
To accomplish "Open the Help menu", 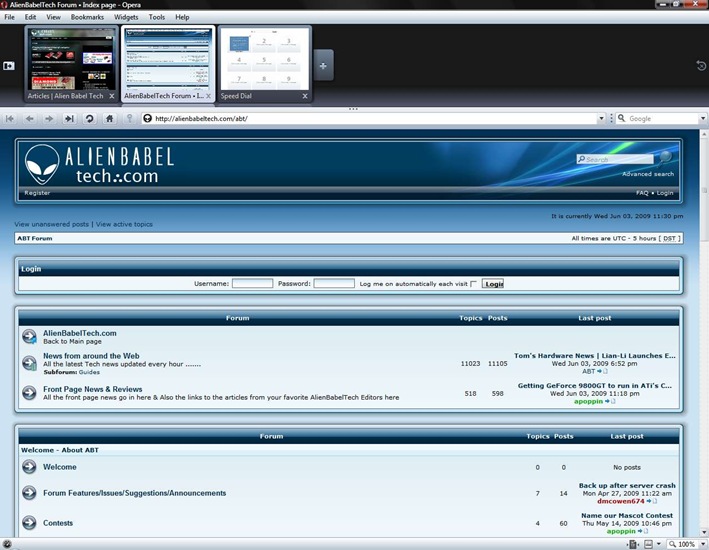I will [182, 17].
